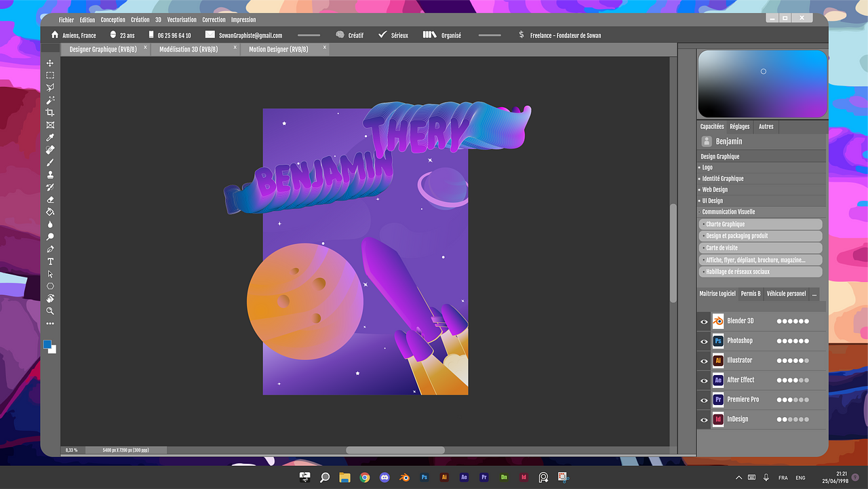This screenshot has width=868, height=489.
Task: Click the home icon beside Amiens, France
Action: coord(55,35)
